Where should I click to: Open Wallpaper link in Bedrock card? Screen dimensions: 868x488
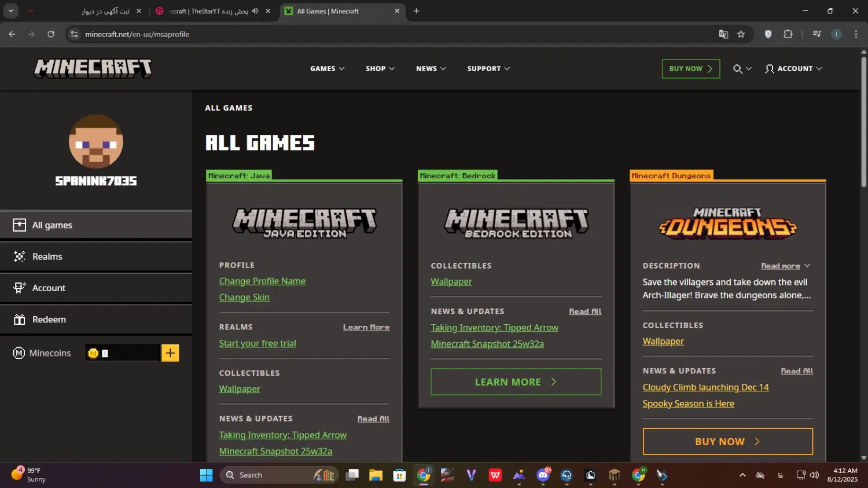click(451, 282)
